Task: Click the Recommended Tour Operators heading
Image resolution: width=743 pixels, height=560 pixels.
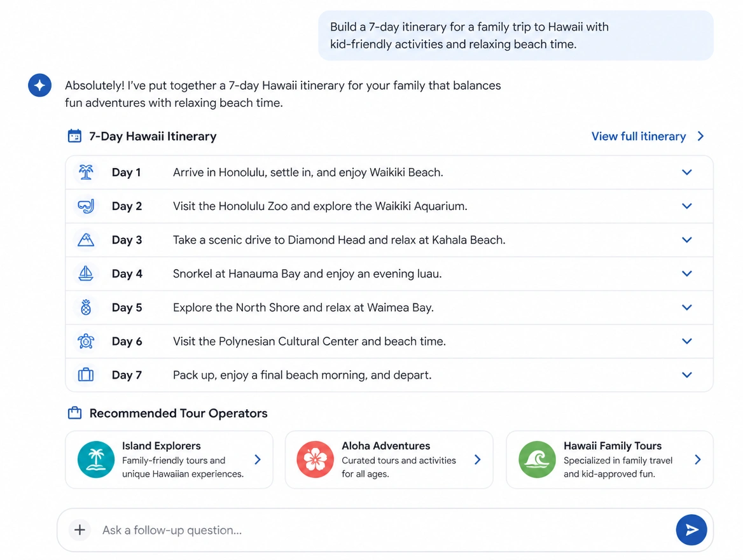Action: (178, 413)
